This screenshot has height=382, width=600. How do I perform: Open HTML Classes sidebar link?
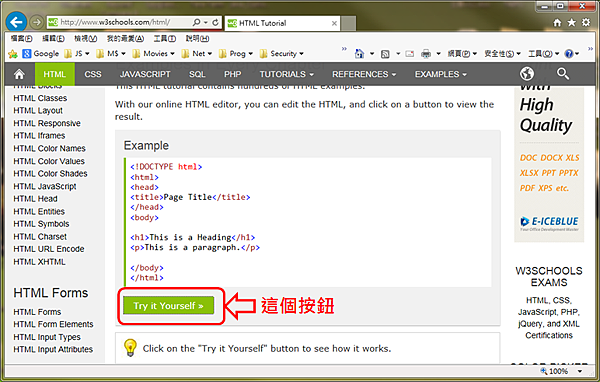[40, 98]
